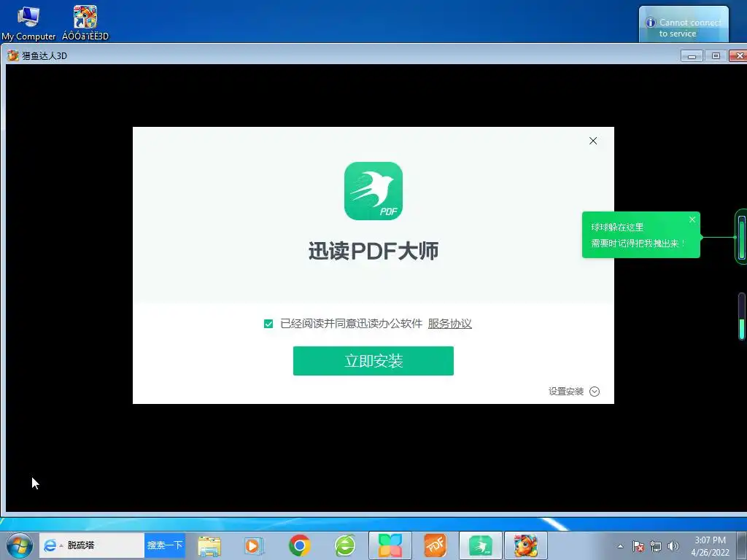Open the green 360 browser taskbar icon
The height and width of the screenshot is (560, 747).
tap(344, 545)
